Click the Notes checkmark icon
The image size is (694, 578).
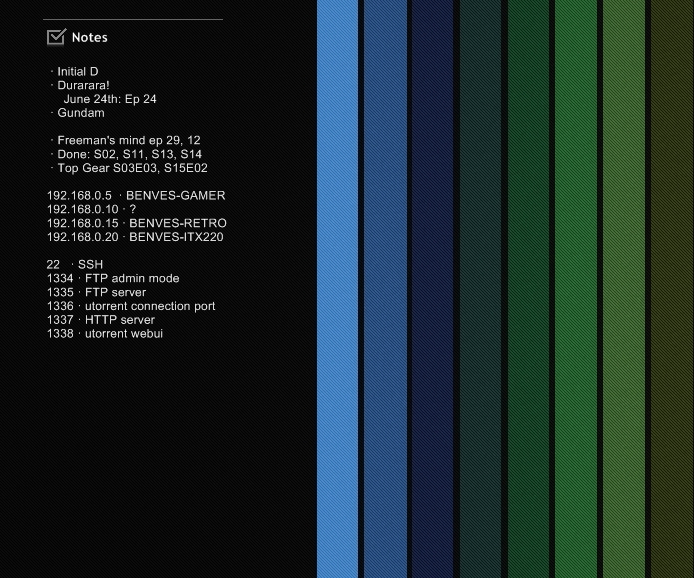56,37
